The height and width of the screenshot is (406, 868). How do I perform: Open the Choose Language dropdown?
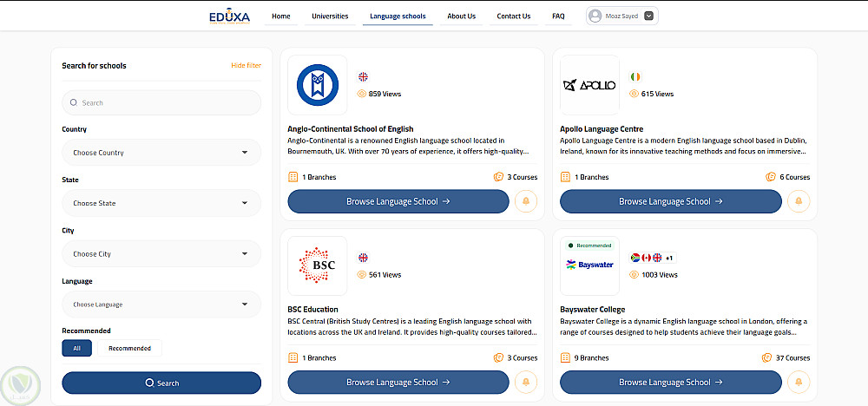pyautogui.click(x=161, y=304)
